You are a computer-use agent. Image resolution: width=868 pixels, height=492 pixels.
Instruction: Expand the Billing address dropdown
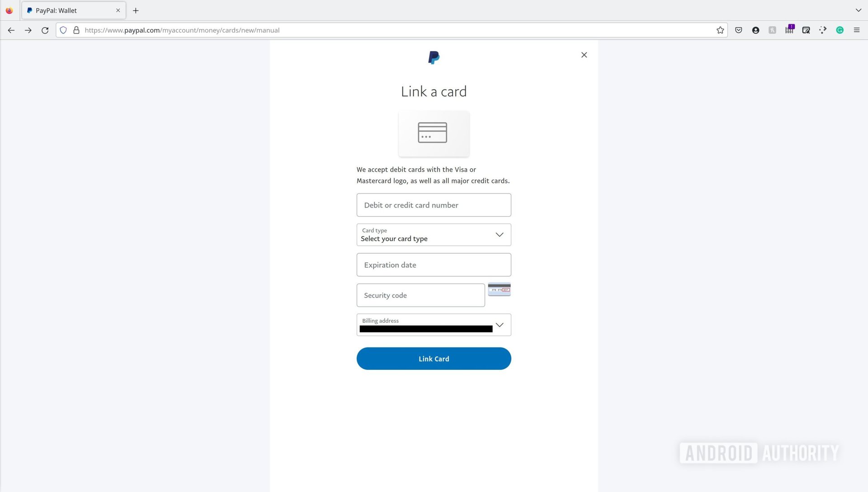click(500, 325)
